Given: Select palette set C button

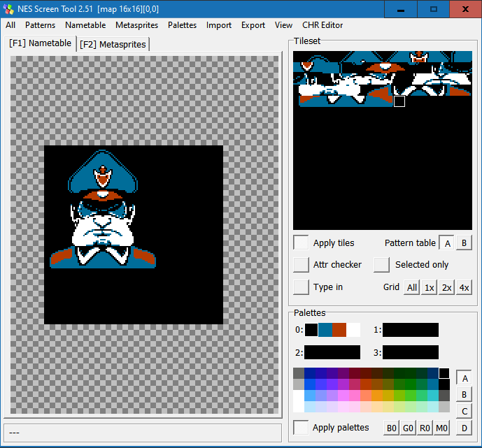Looking at the screenshot, I should point(465,411).
